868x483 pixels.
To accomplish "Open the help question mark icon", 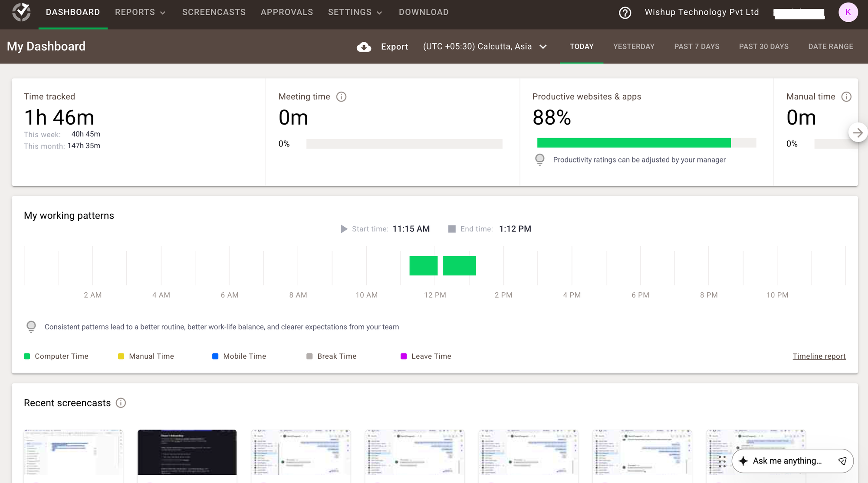I will coord(625,13).
